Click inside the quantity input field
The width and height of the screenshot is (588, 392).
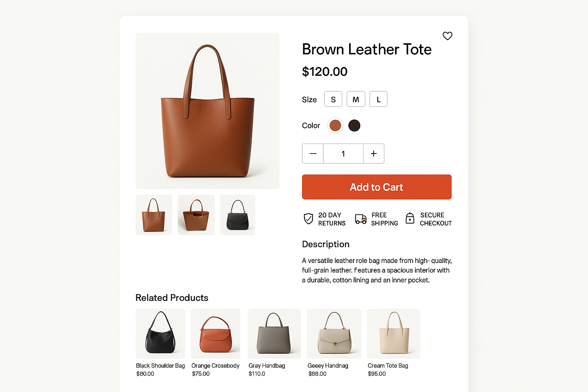tap(343, 153)
